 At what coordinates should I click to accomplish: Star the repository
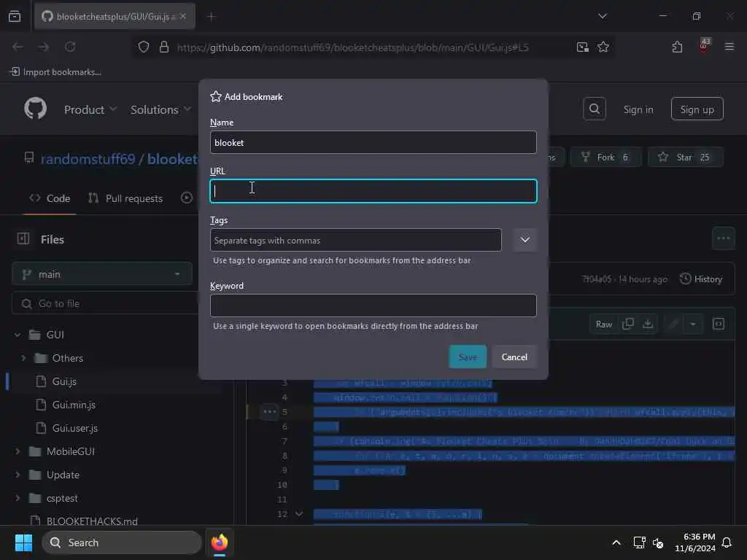pyautogui.click(x=685, y=157)
